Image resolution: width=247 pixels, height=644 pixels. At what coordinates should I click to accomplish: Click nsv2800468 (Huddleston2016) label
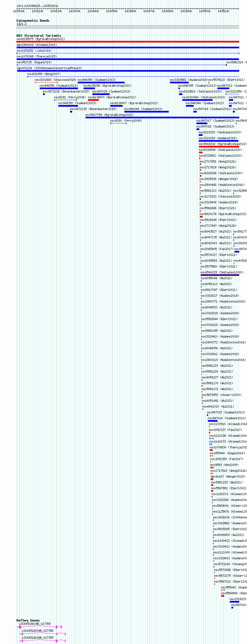222,185
